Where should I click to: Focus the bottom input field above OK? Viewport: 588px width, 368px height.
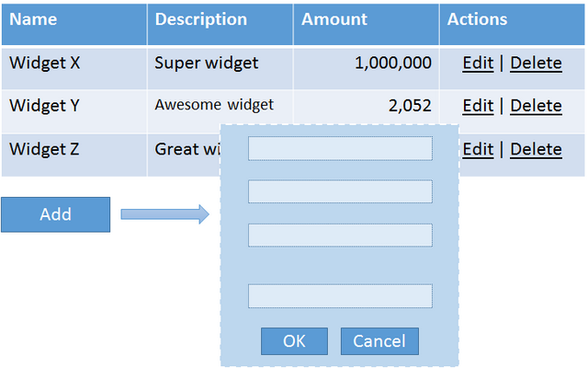click(x=340, y=296)
